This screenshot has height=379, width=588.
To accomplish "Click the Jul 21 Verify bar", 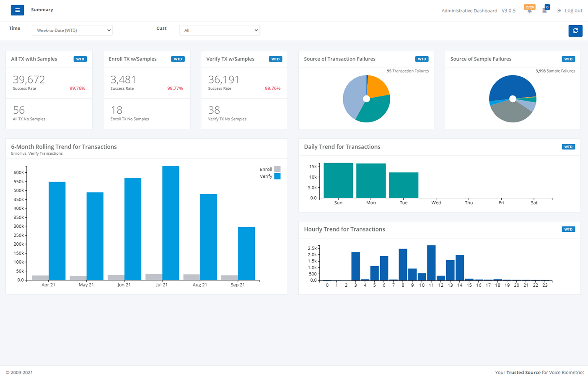I will click(171, 223).
